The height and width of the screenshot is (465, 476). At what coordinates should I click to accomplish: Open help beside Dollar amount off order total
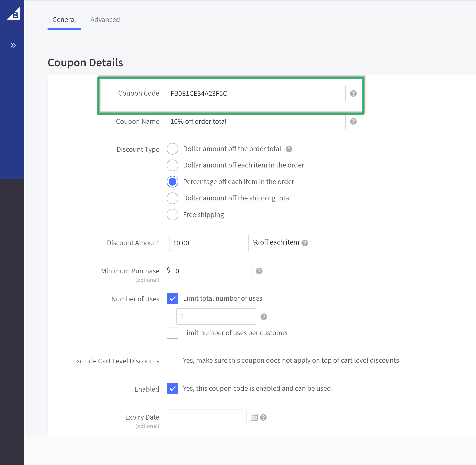click(x=289, y=149)
